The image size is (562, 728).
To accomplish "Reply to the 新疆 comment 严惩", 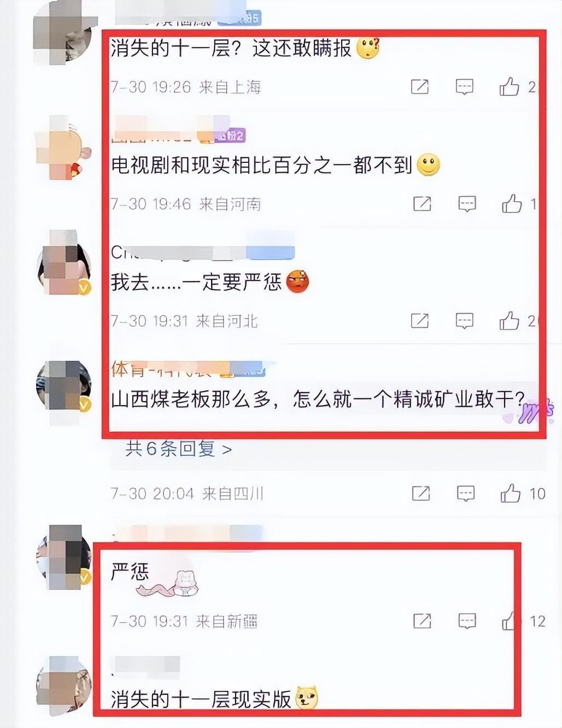I will tap(467, 621).
